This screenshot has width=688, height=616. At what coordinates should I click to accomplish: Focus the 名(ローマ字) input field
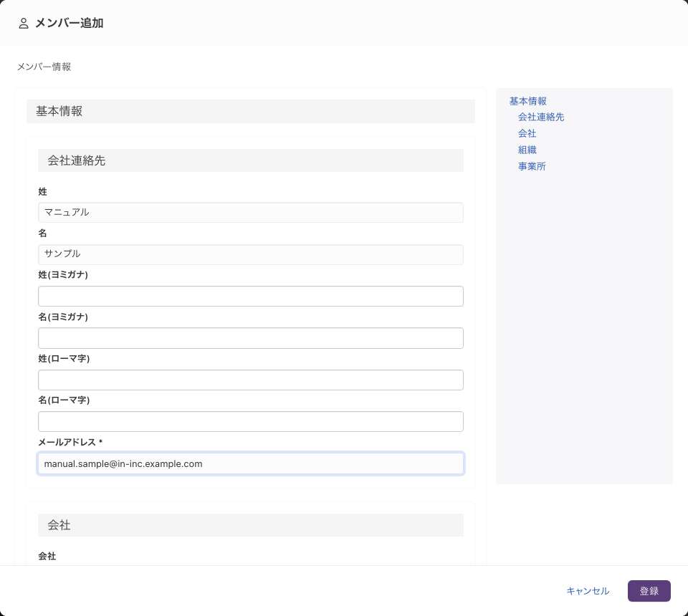251,421
